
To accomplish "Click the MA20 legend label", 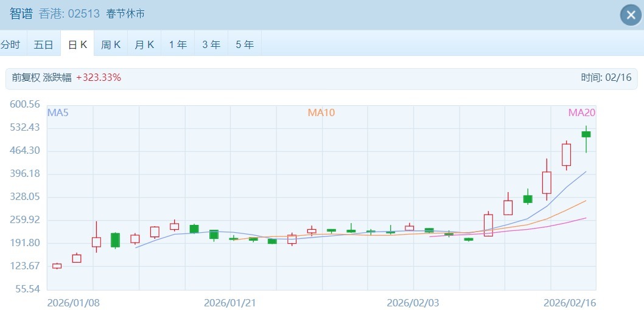I will pos(581,112).
